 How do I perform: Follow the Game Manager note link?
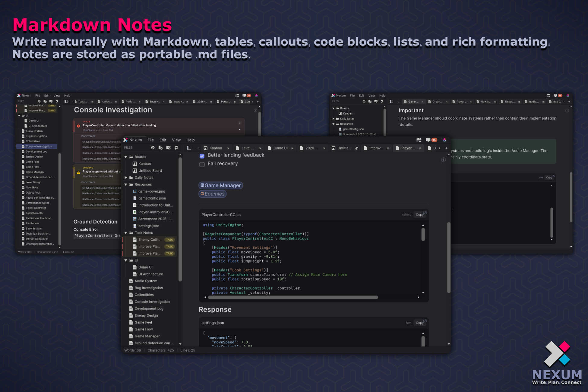[x=220, y=185]
